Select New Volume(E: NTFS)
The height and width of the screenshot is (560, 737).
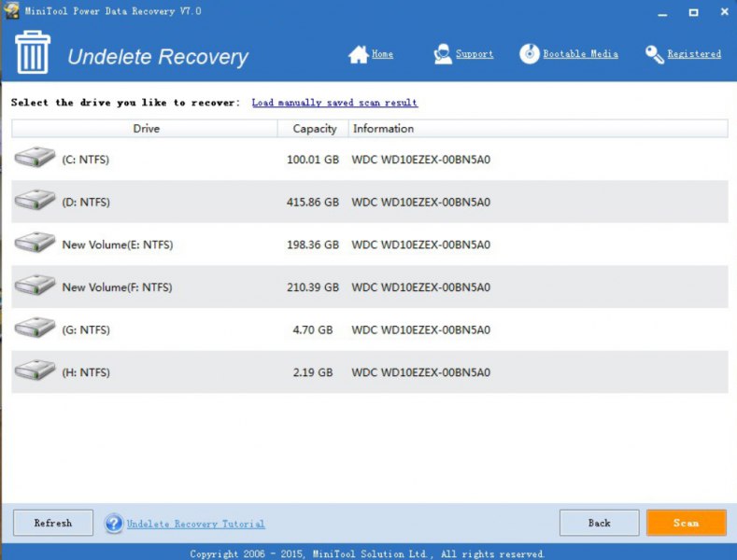pyautogui.click(x=118, y=245)
